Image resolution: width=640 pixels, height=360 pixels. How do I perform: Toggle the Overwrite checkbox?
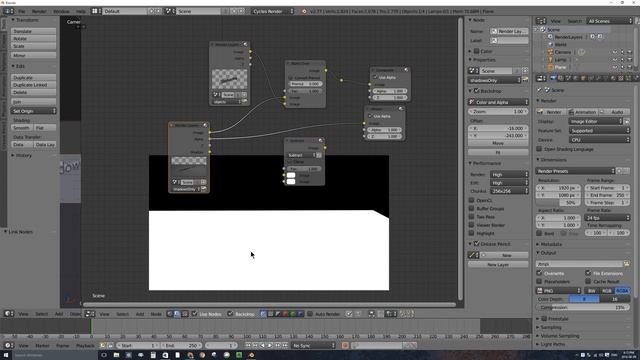539,273
